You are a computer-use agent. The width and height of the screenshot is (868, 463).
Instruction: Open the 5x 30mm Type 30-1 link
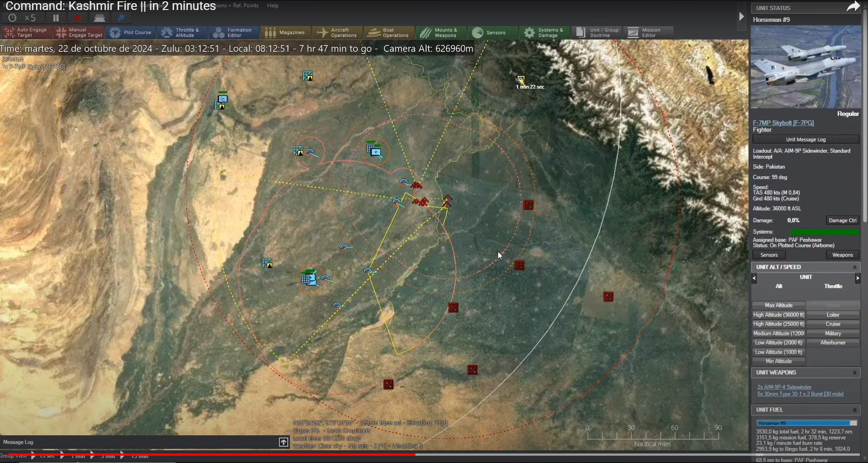(800, 394)
